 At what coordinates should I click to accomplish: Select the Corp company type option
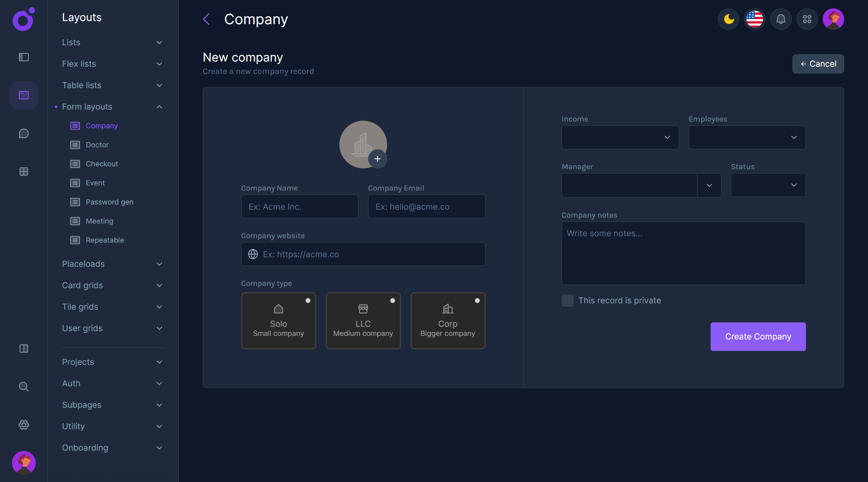point(448,320)
